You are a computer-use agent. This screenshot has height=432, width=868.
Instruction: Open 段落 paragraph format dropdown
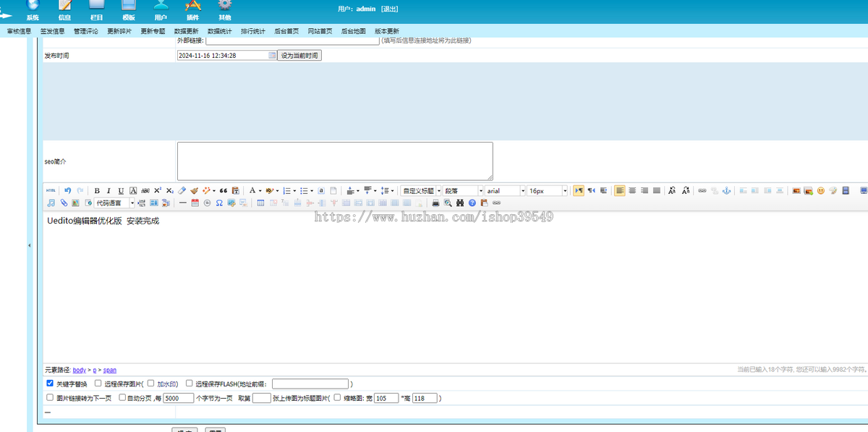463,191
